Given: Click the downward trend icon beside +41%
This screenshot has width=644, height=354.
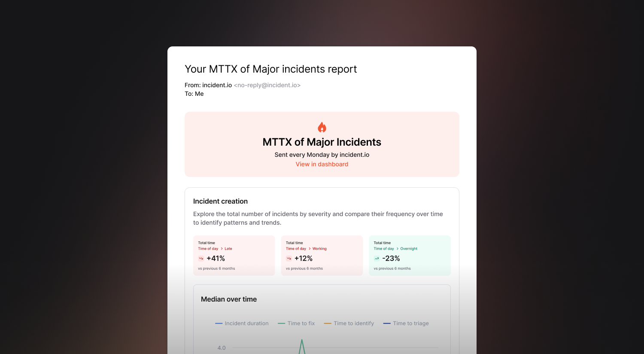Looking at the screenshot, I should coord(201,259).
